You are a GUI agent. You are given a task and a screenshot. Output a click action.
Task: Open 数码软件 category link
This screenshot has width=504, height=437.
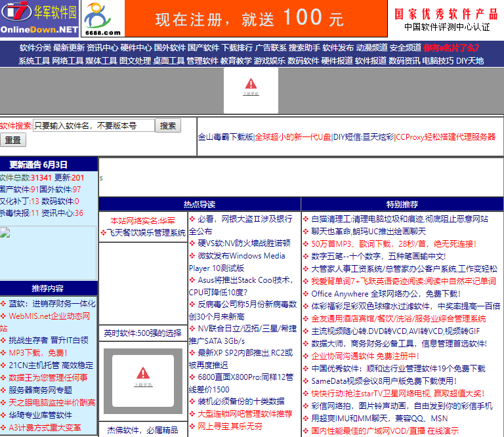coord(303,61)
